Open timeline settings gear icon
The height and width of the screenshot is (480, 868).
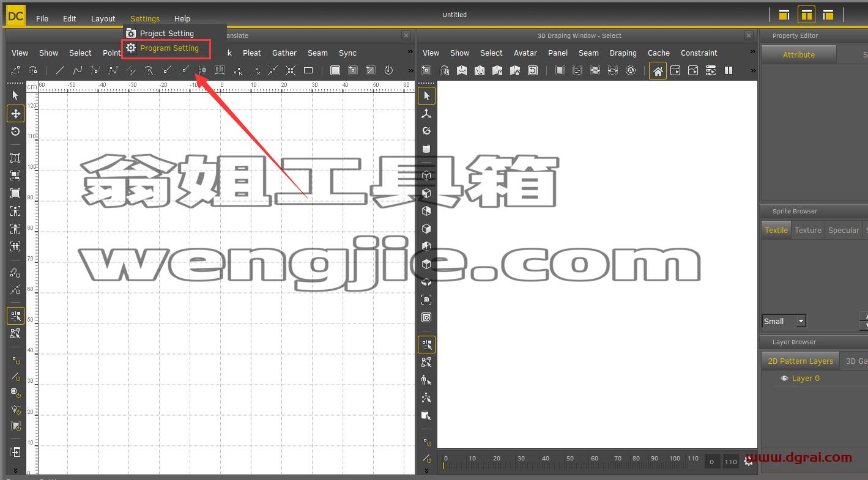tap(748, 462)
